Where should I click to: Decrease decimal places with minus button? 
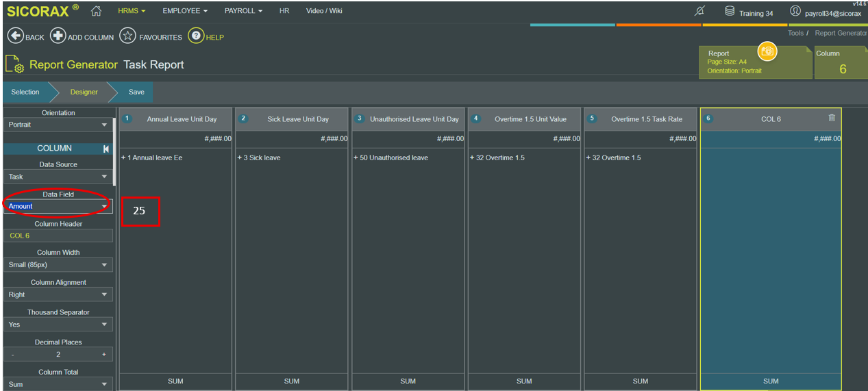tap(12, 355)
